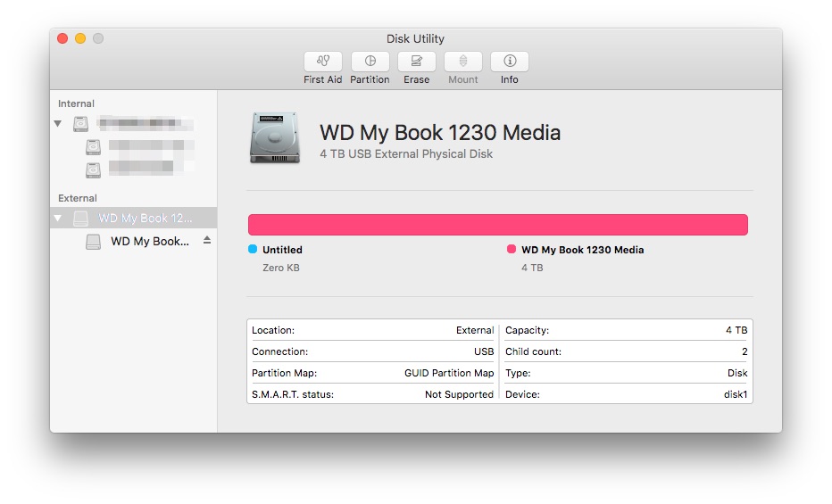Click the Erase toolbar button
Viewport: 832px width, 504px height.
[x=417, y=62]
